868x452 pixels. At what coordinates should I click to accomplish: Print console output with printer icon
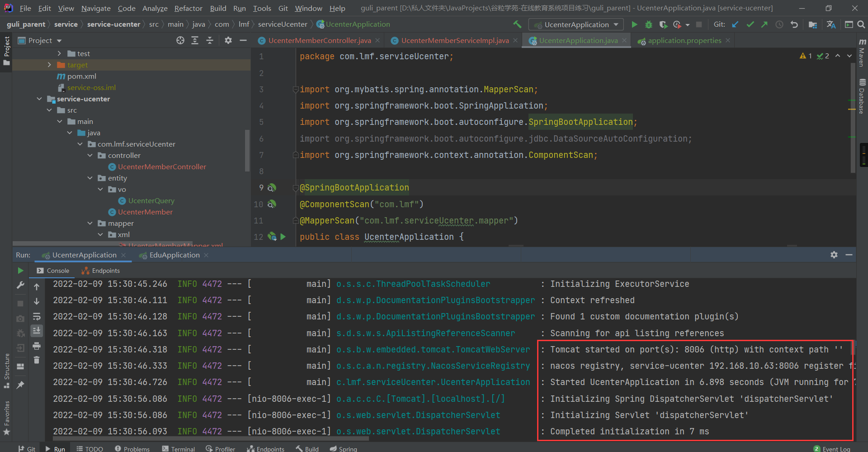pos(37,346)
